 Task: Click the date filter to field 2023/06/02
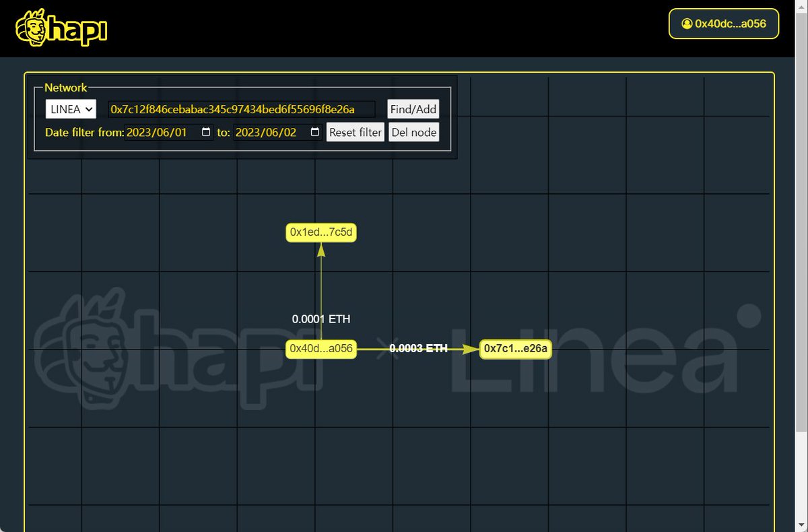pyautogui.click(x=278, y=132)
